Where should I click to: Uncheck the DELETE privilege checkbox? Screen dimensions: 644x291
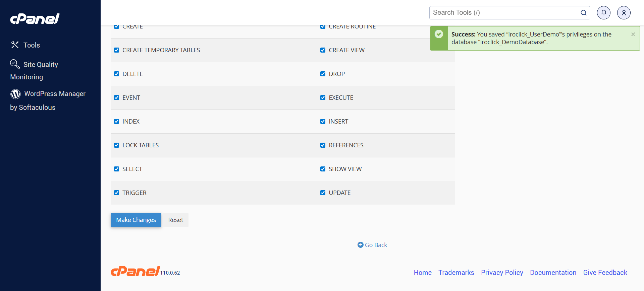117,74
